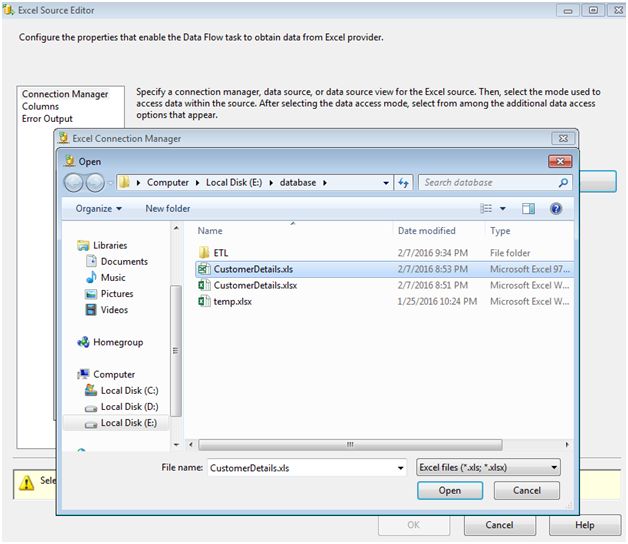Open the Organize dropdown menu
Image resolution: width=628 pixels, height=544 pixels.
click(x=99, y=209)
